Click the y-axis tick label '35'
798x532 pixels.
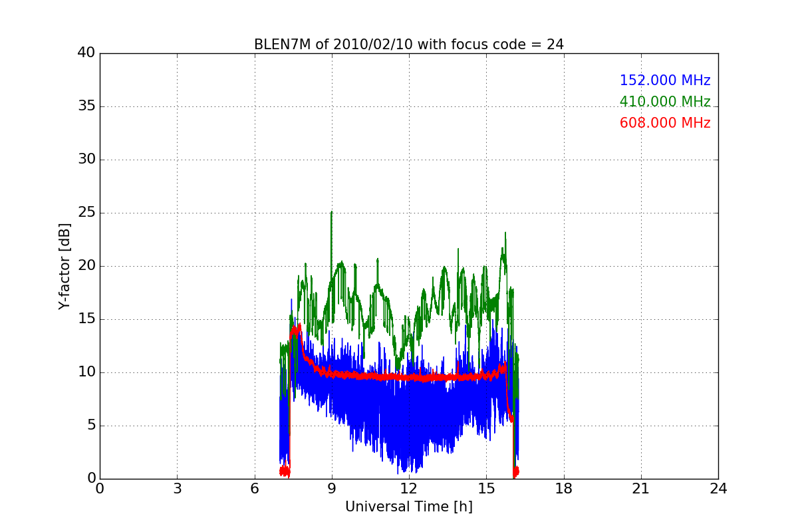click(x=86, y=106)
